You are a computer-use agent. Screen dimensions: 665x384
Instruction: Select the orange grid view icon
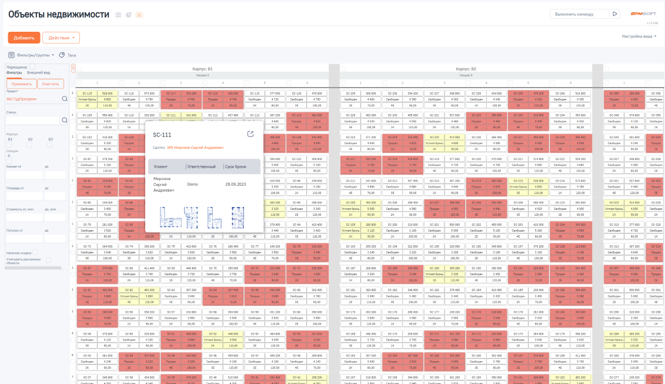coord(139,15)
